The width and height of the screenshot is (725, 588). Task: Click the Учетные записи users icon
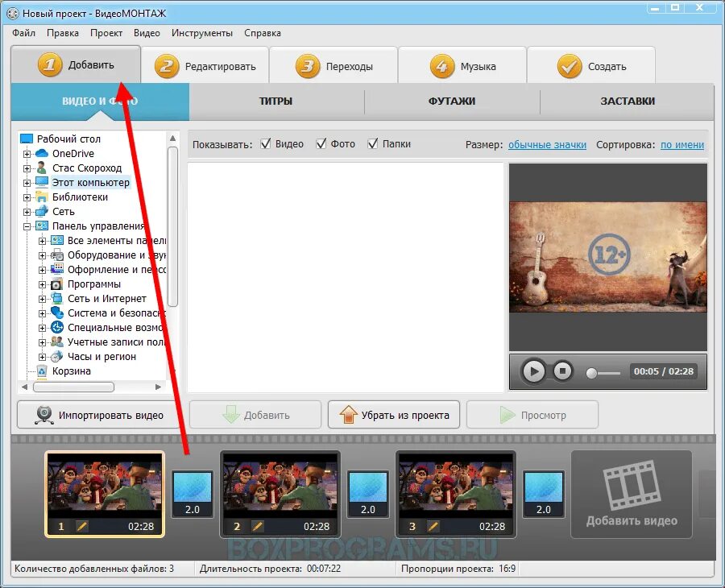[x=56, y=342]
